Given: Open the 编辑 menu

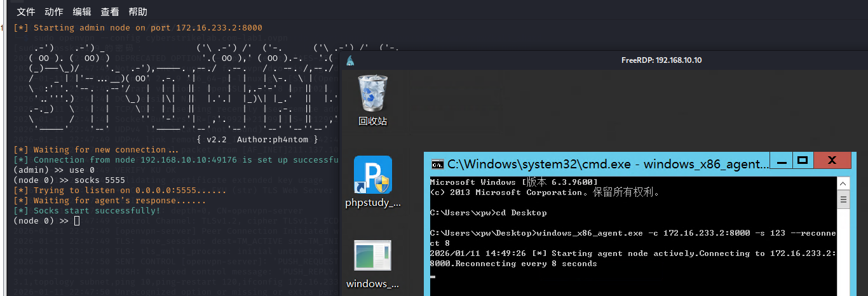Looking at the screenshot, I should [x=82, y=12].
